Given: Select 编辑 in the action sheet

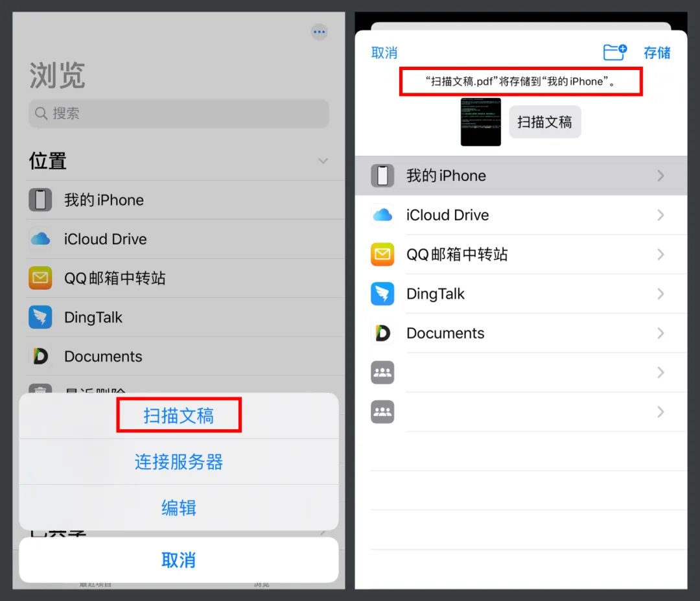Looking at the screenshot, I should pyautogui.click(x=179, y=508).
